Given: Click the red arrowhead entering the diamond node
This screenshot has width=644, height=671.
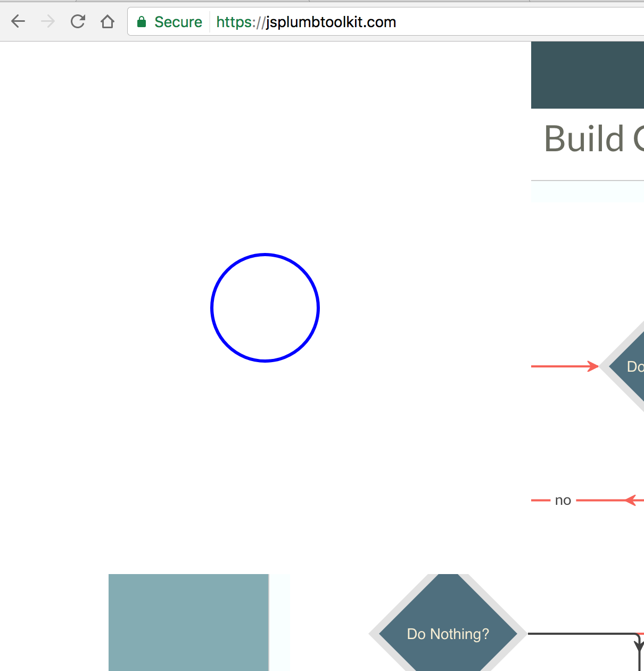Looking at the screenshot, I should (x=593, y=366).
